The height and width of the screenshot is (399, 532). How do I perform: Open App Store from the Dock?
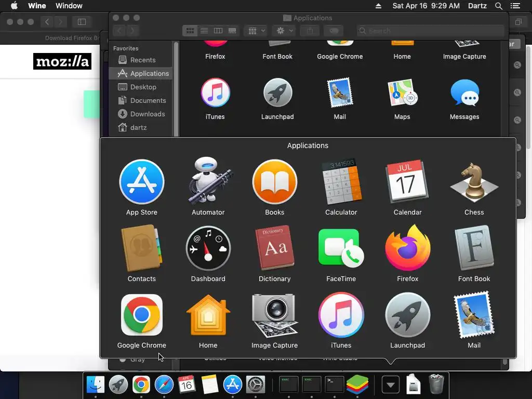233,384
